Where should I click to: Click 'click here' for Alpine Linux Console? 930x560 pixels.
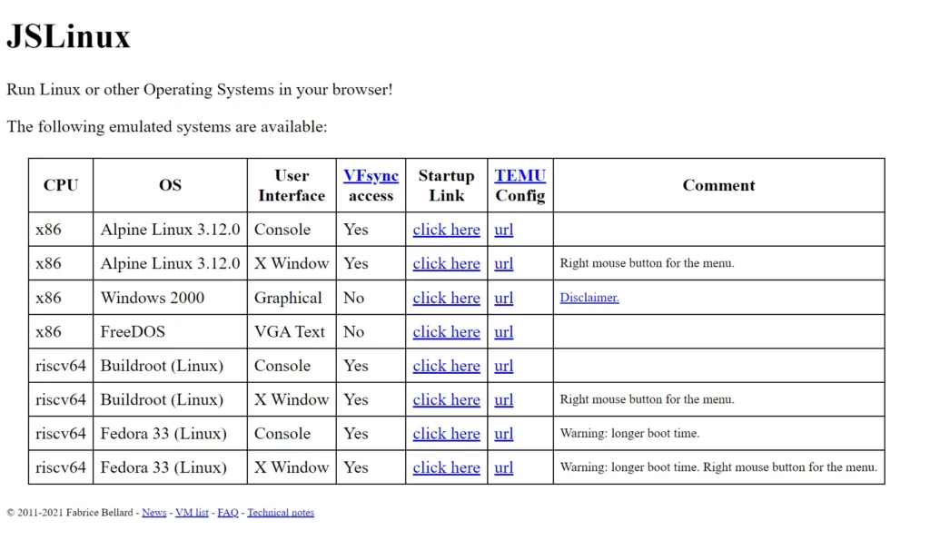tap(446, 230)
